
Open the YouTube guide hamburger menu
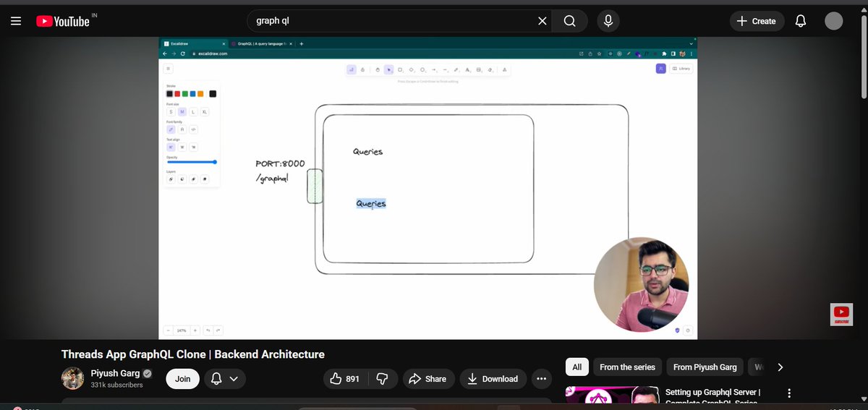pos(16,21)
